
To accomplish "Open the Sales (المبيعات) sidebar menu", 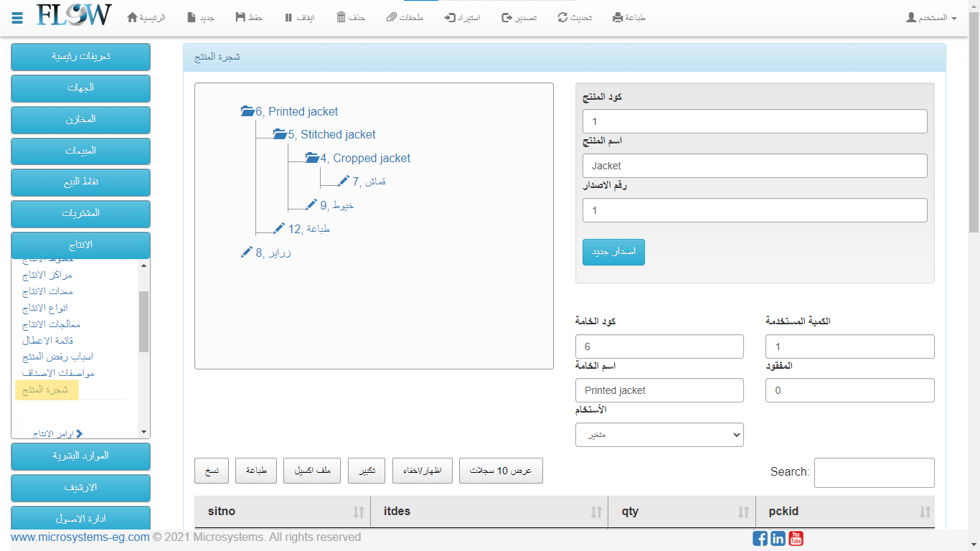I will point(80,151).
